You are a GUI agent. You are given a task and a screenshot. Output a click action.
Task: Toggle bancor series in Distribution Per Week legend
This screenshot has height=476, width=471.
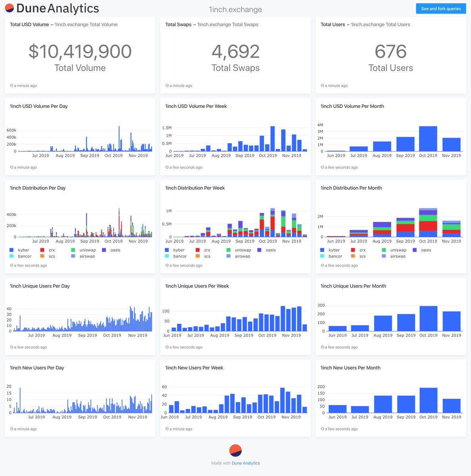176,256
